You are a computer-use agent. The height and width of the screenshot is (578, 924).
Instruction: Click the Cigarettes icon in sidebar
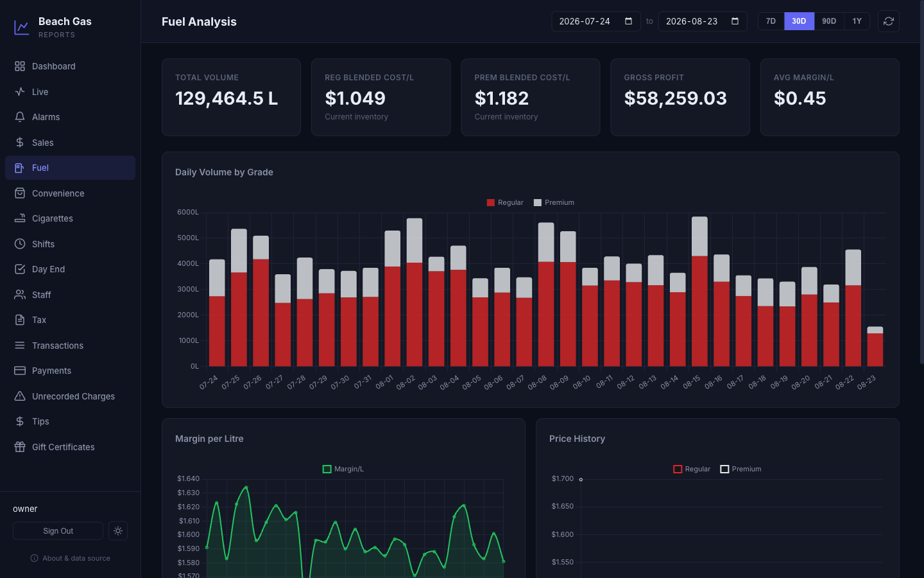(20, 218)
